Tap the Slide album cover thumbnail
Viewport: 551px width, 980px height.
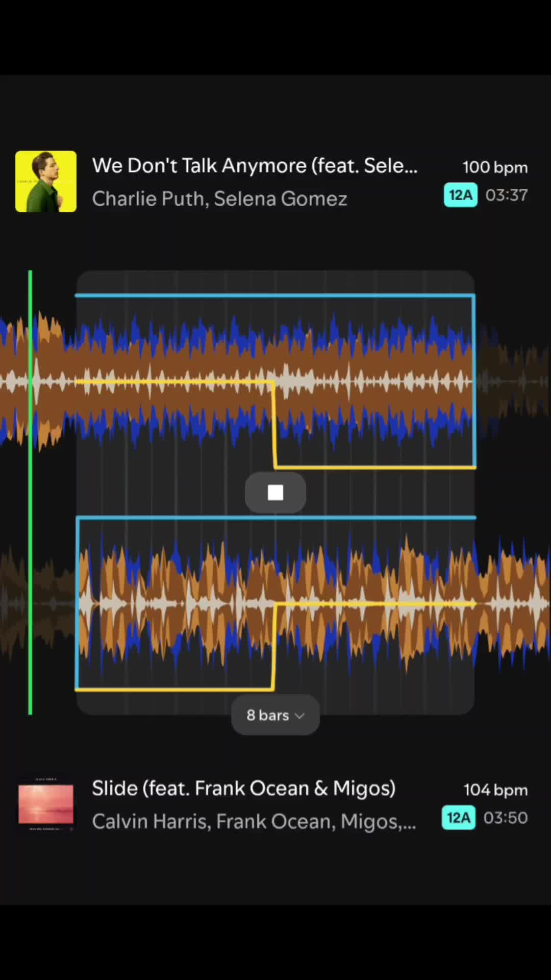[x=46, y=804]
